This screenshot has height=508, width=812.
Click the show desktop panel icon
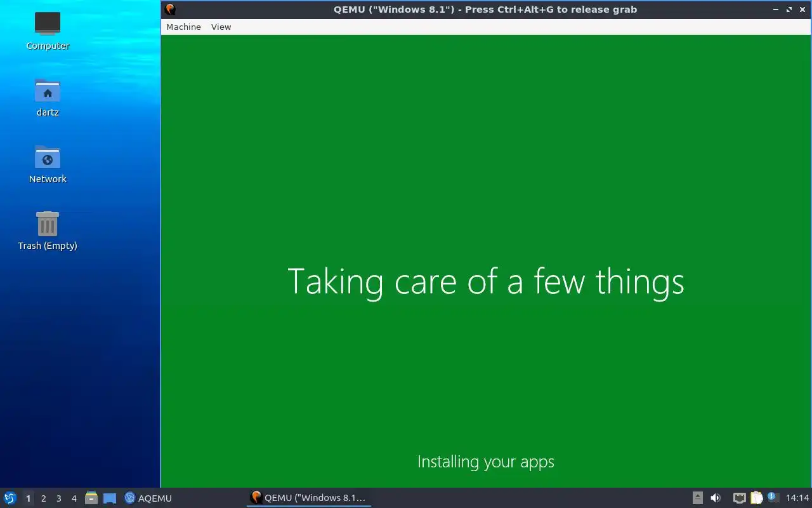[110, 498]
